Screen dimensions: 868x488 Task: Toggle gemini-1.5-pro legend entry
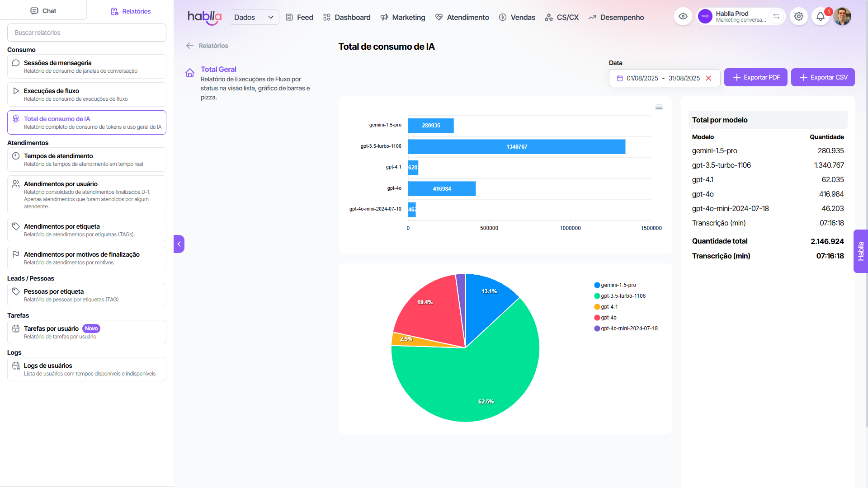click(x=618, y=285)
